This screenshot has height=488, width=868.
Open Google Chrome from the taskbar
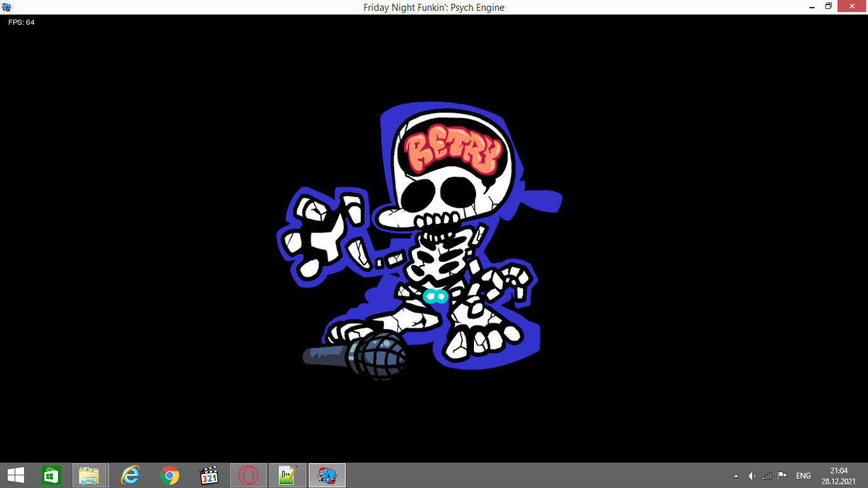169,475
